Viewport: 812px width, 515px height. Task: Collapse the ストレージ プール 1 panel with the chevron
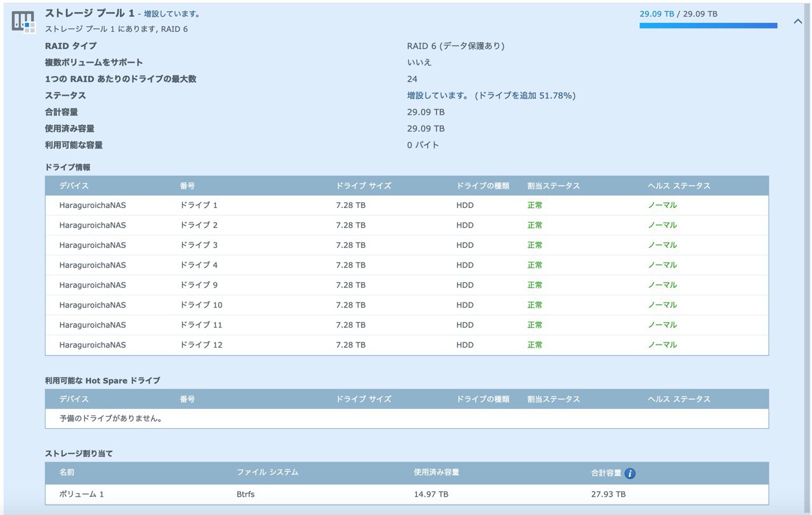point(798,22)
